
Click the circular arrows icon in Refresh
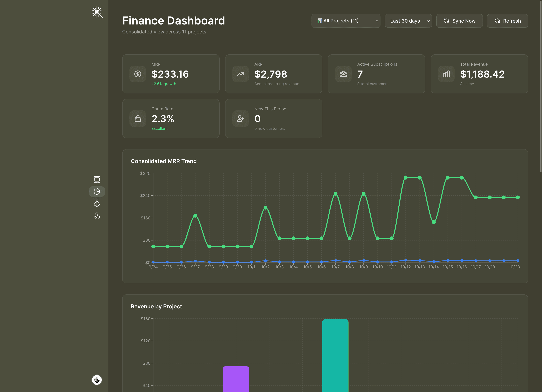pyautogui.click(x=497, y=21)
